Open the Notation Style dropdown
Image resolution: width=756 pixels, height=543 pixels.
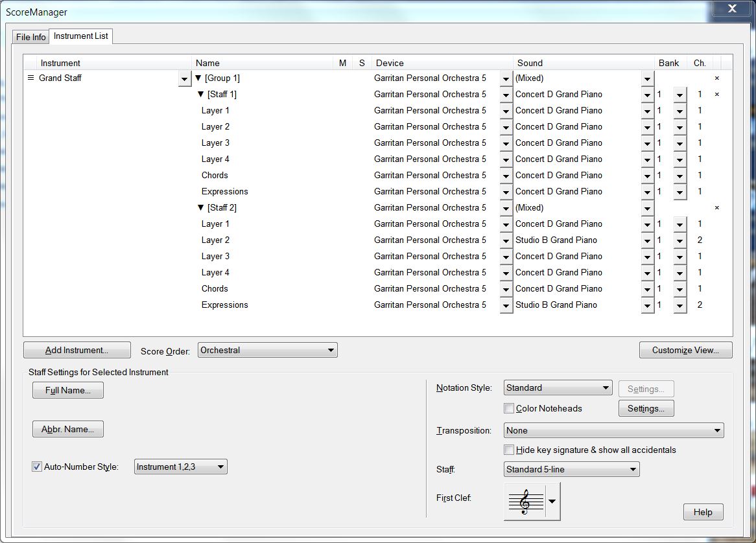(558, 387)
